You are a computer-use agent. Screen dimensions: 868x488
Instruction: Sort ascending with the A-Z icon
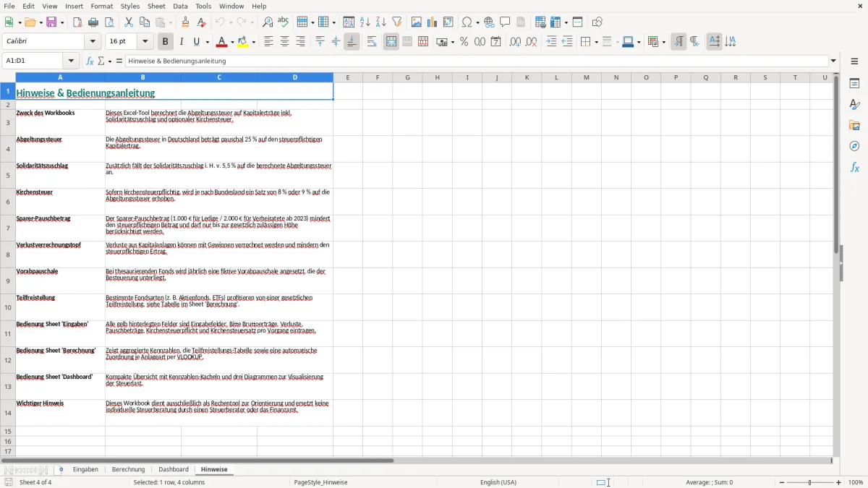coord(365,22)
